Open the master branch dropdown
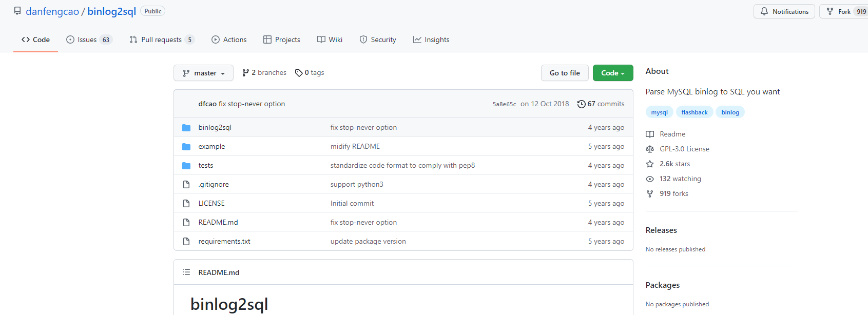Viewport: 868px width, 315px height. (203, 73)
